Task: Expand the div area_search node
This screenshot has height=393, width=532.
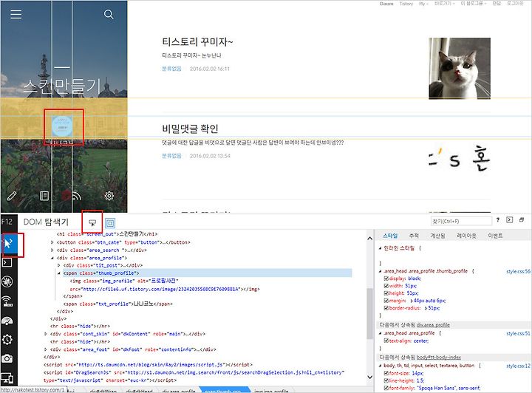Action: tap(52, 250)
